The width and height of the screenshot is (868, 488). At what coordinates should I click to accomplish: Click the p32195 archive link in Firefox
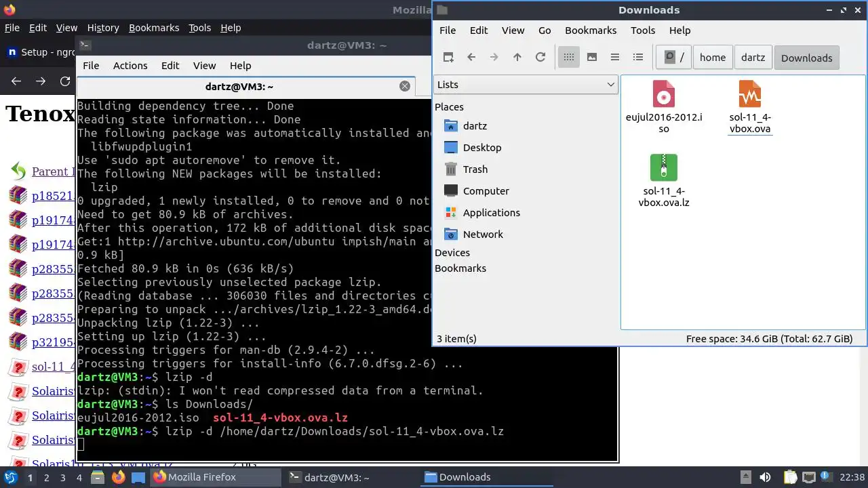(x=53, y=342)
